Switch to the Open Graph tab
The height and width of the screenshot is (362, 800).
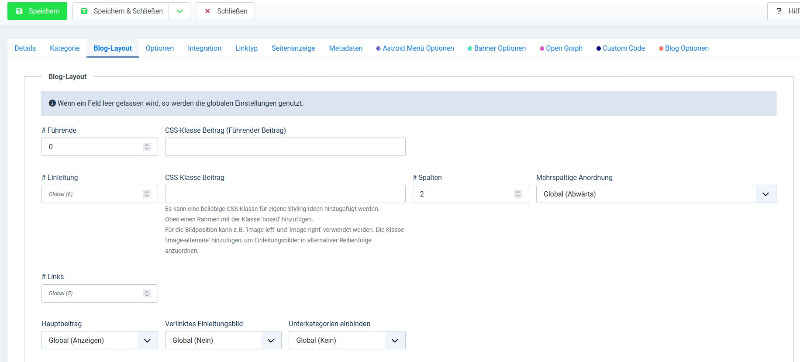[561, 48]
